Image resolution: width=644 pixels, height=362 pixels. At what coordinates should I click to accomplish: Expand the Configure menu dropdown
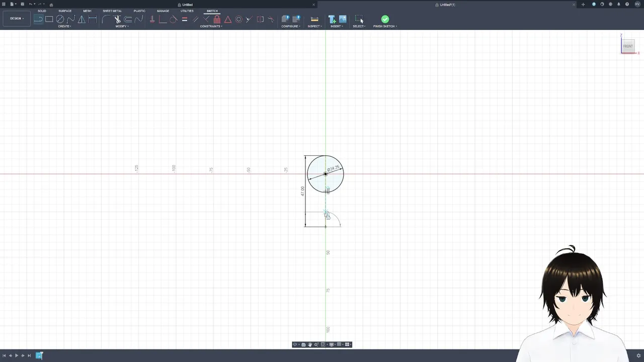point(290,26)
